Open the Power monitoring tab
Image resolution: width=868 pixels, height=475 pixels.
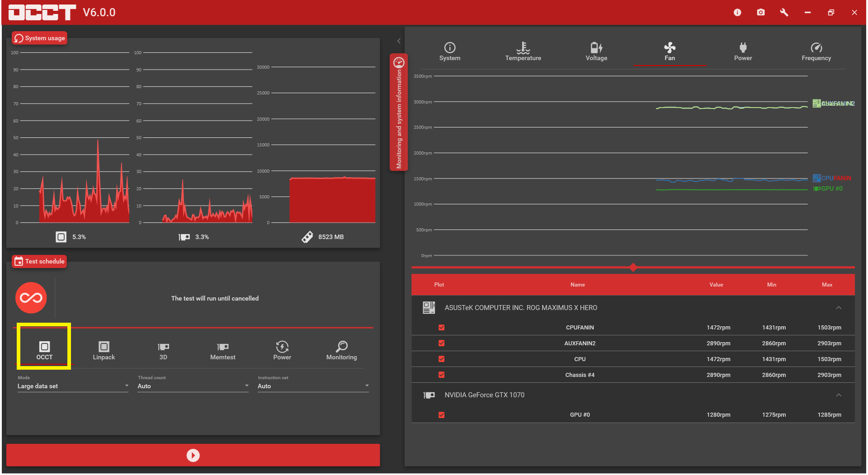(x=743, y=52)
